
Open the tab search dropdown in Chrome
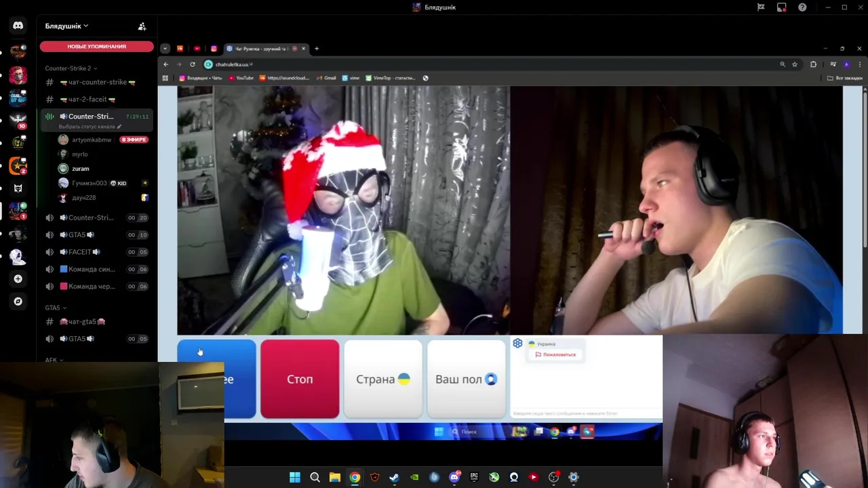coord(165,49)
